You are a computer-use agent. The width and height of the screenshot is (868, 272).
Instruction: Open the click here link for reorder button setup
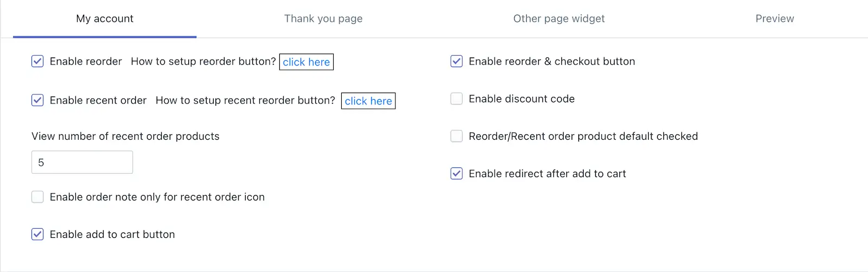coord(307,62)
